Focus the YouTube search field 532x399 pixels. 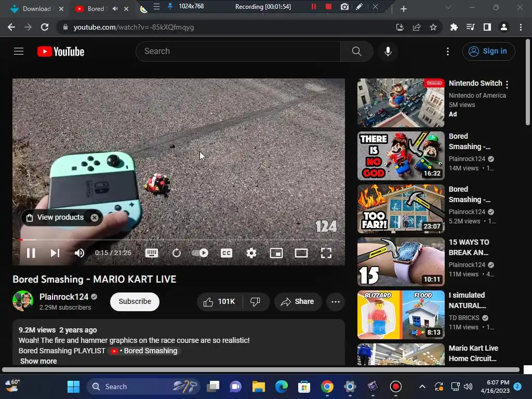pos(238,51)
